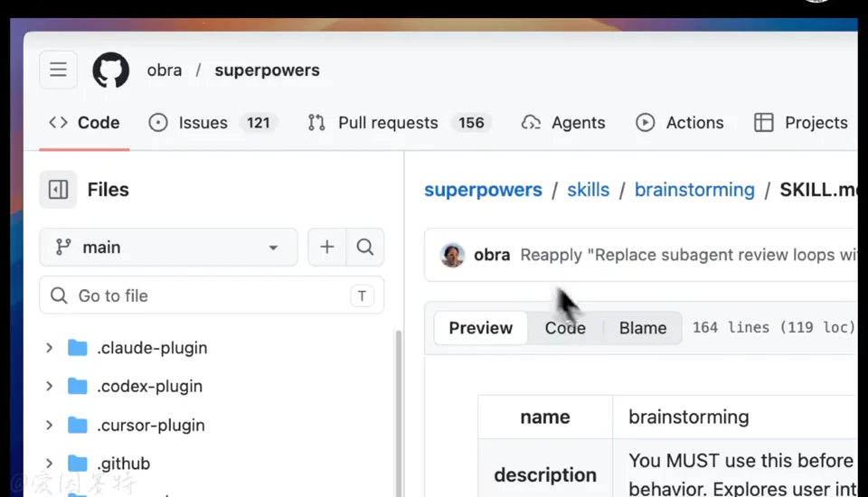The height and width of the screenshot is (497, 868).
Task: Expand the .claude-plugin folder chevron
Action: [x=49, y=348]
